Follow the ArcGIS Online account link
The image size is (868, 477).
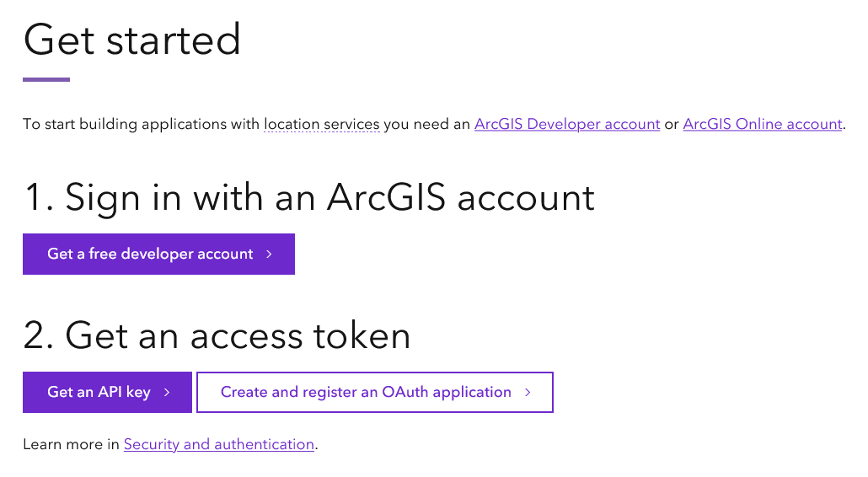763,125
